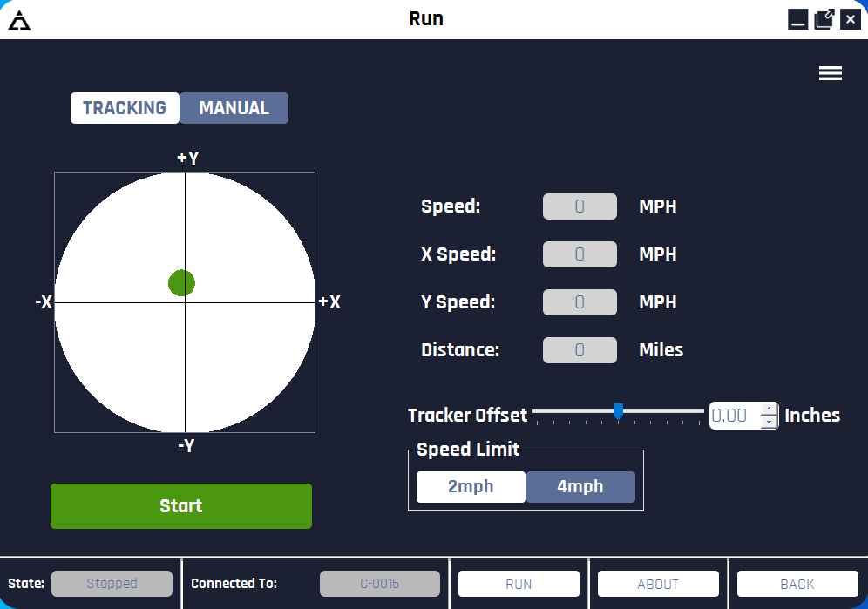868x609 pixels.
Task: Click the -Y axis label
Action: click(x=186, y=446)
